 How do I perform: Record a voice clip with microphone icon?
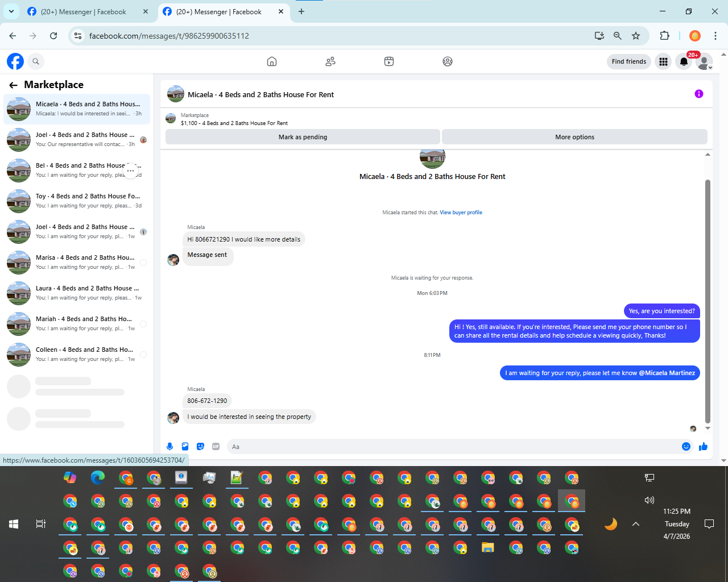(x=169, y=447)
